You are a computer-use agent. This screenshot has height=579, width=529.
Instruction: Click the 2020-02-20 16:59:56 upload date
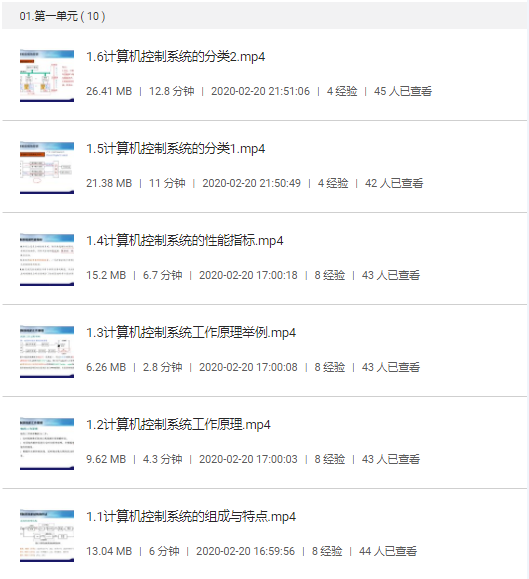pyautogui.click(x=245, y=551)
